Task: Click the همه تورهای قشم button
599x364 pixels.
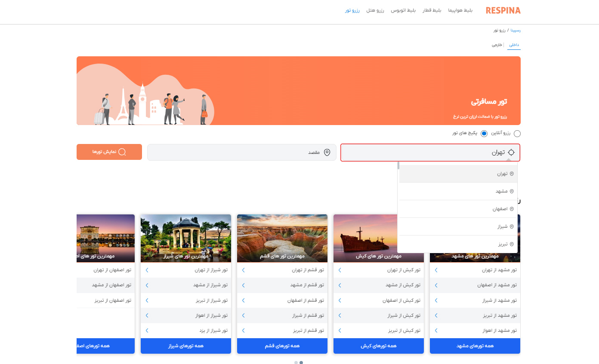Action: (282, 346)
